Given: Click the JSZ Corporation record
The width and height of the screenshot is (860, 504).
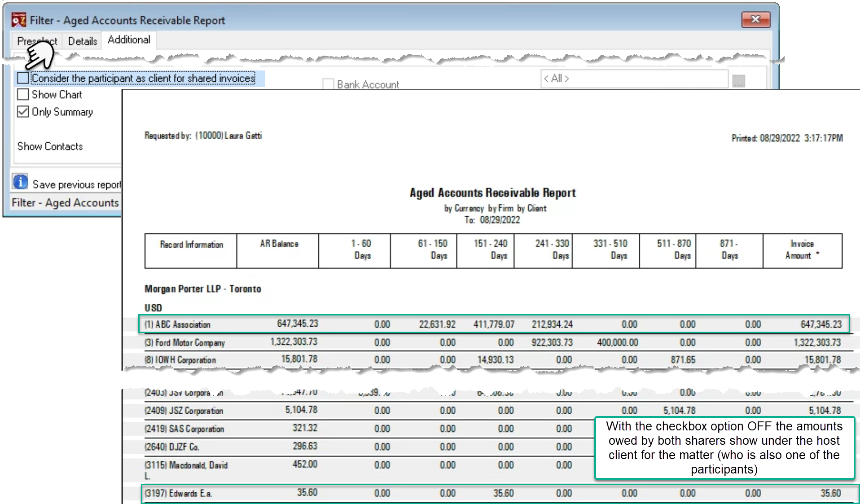Looking at the screenshot, I should point(184,411).
